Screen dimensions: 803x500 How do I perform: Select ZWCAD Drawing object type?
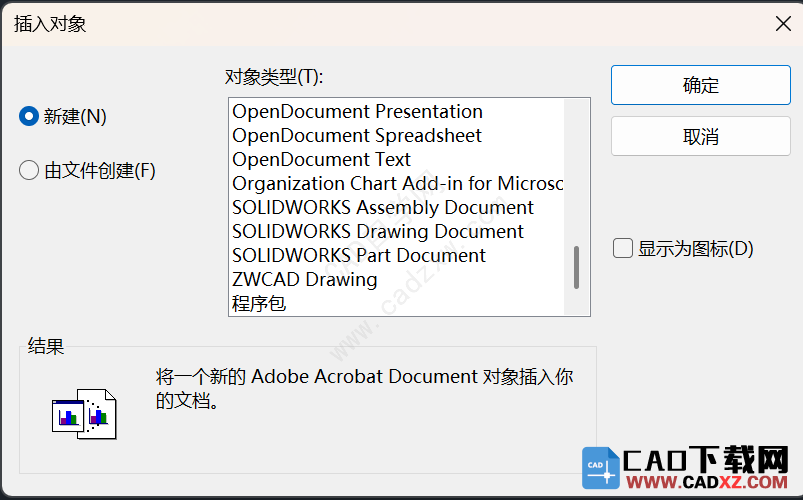point(396,279)
